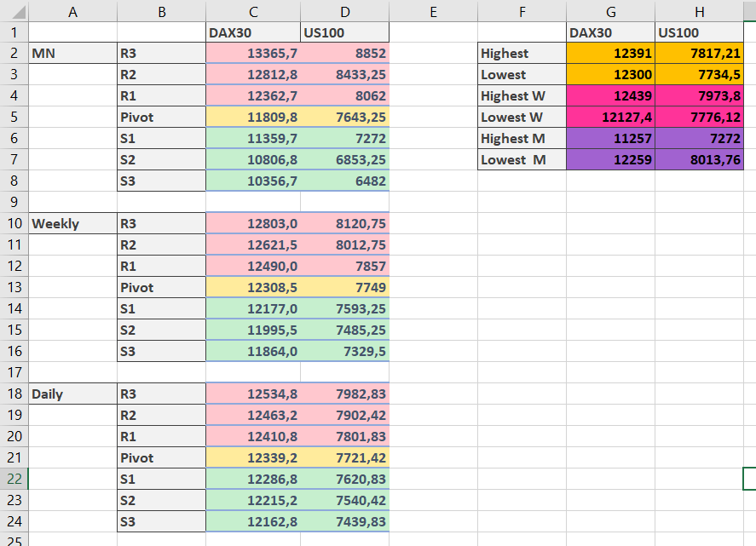Click the Weekly label cell

[x=72, y=223]
